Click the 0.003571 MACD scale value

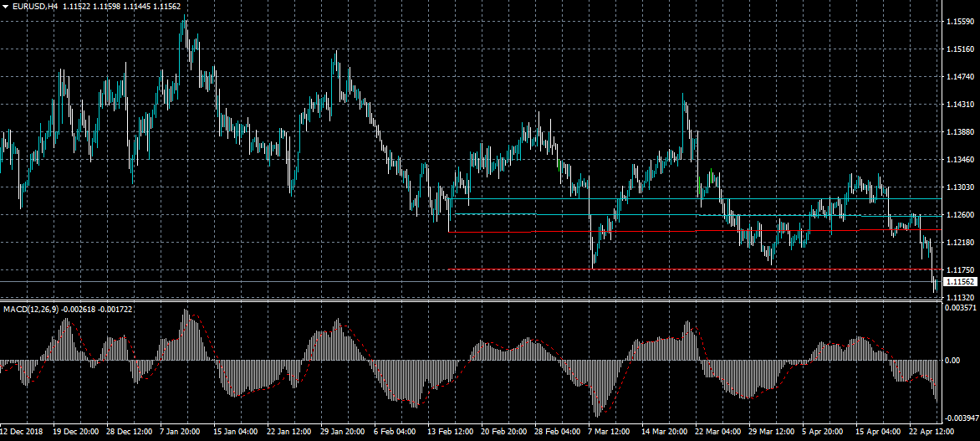coord(962,309)
